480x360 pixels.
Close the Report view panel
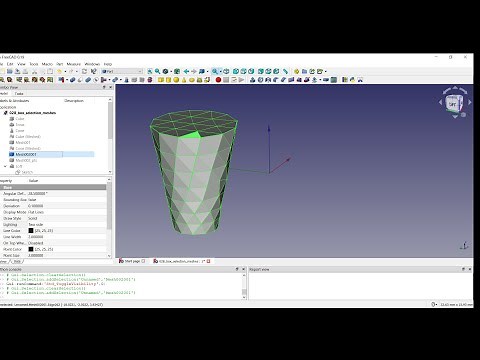[470, 269]
